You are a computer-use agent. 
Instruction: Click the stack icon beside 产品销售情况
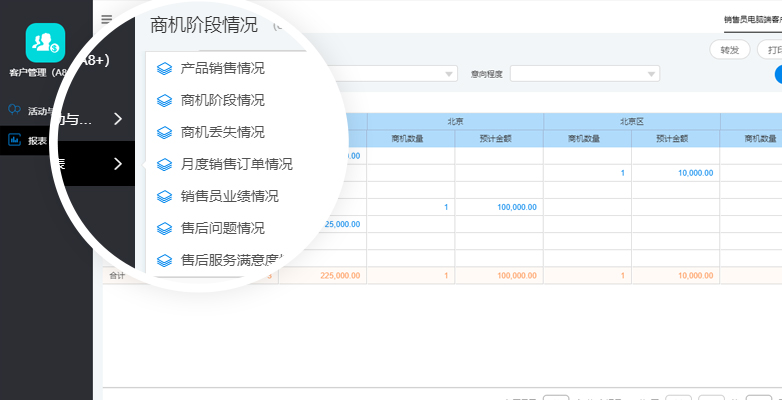(165, 69)
